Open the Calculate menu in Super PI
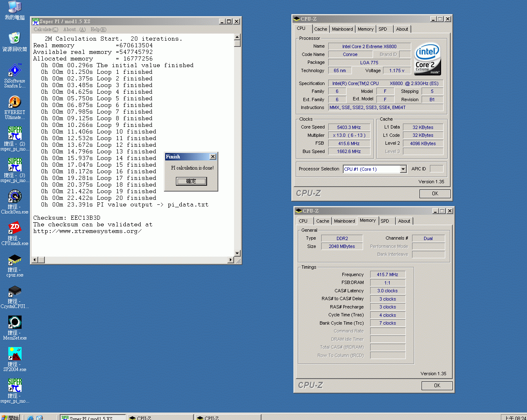Image resolution: width=527 pixels, height=420 pixels. (x=46, y=29)
